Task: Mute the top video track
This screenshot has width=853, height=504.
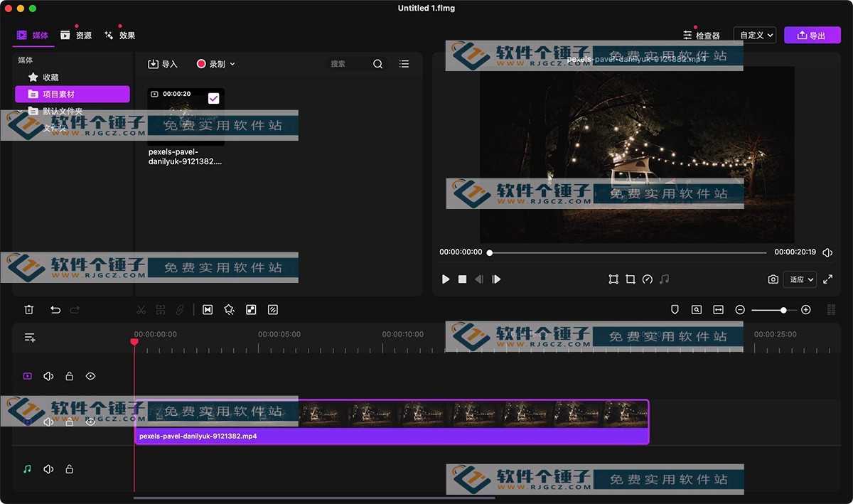Action: point(48,376)
